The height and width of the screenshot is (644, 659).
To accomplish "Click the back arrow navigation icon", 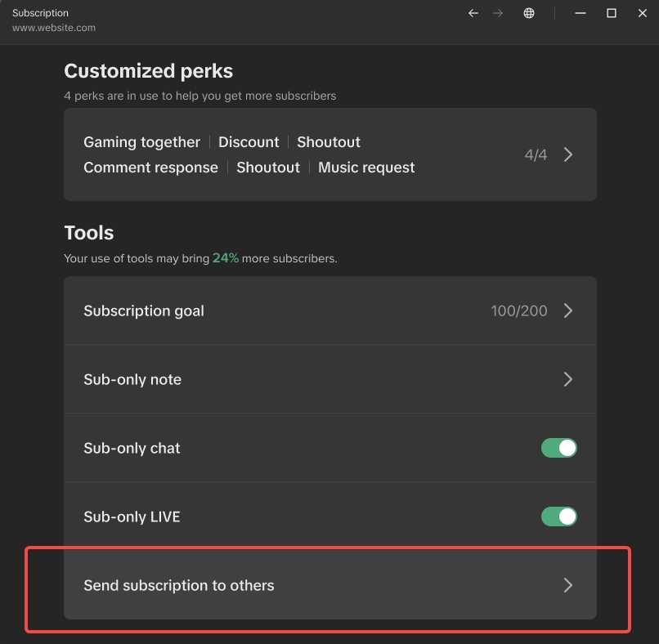I will coord(473,13).
